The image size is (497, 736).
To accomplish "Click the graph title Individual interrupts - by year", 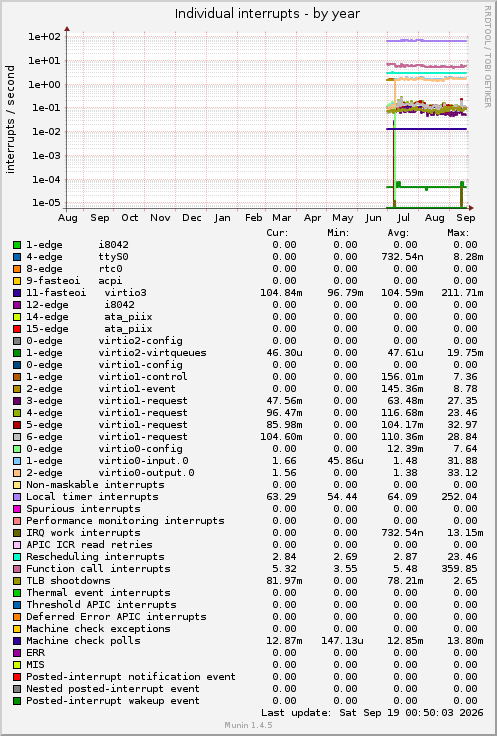I will coord(268,14).
